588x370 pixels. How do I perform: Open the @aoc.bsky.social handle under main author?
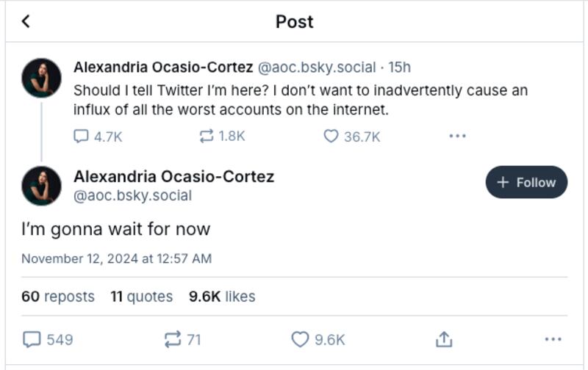pos(132,196)
